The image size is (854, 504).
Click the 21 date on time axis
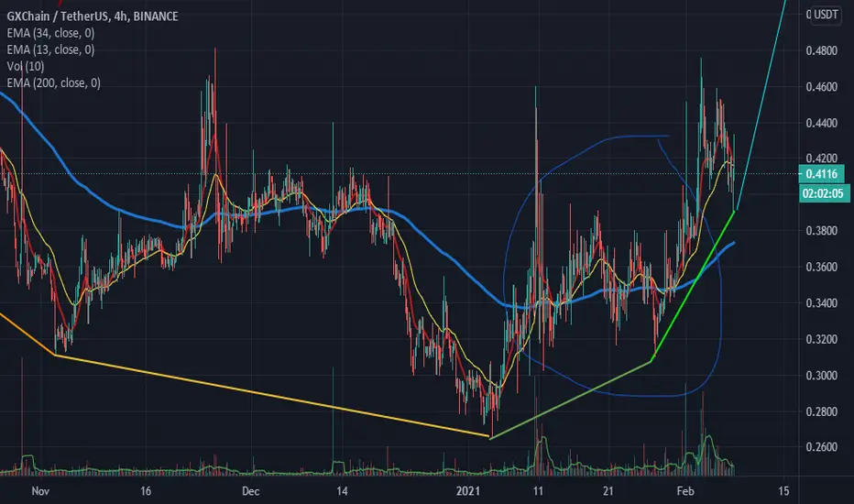pos(608,491)
